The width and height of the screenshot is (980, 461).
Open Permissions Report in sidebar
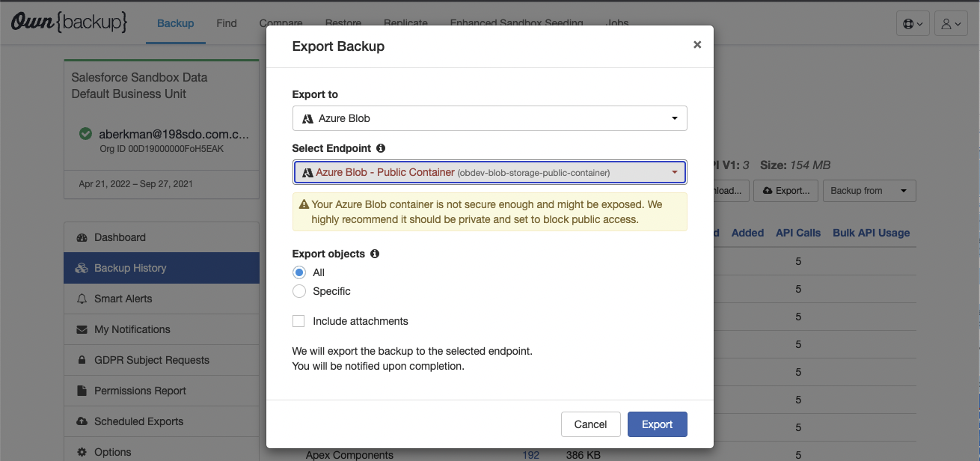point(162,391)
